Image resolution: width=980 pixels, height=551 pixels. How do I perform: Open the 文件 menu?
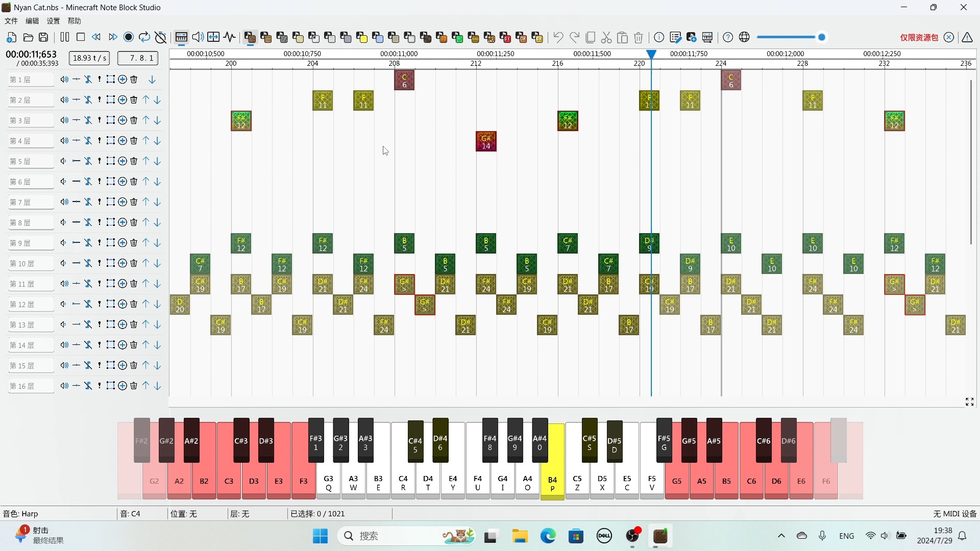[x=11, y=21]
